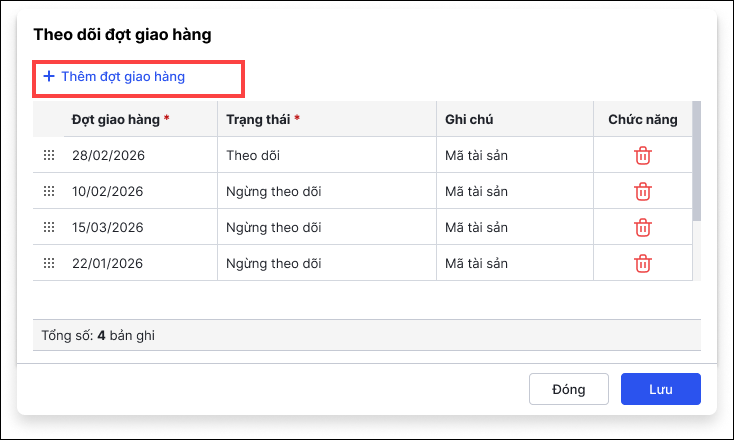734x440 pixels.
Task: Click the table's vertical scrollbar
Action: (x=696, y=160)
